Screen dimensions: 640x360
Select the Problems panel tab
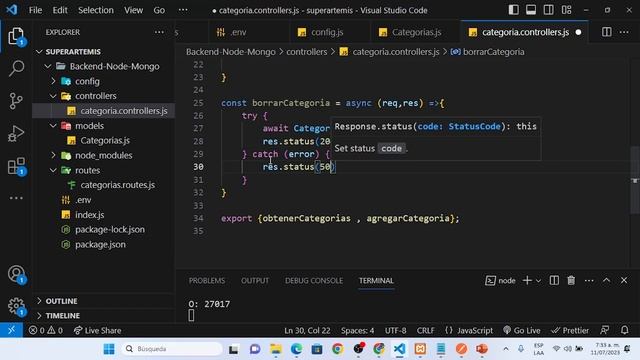[x=207, y=281]
